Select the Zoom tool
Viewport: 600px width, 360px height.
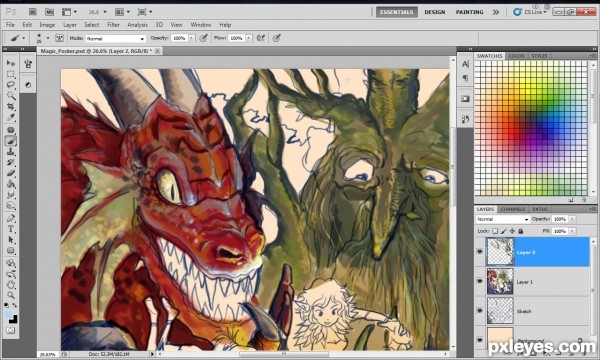pos(11,295)
